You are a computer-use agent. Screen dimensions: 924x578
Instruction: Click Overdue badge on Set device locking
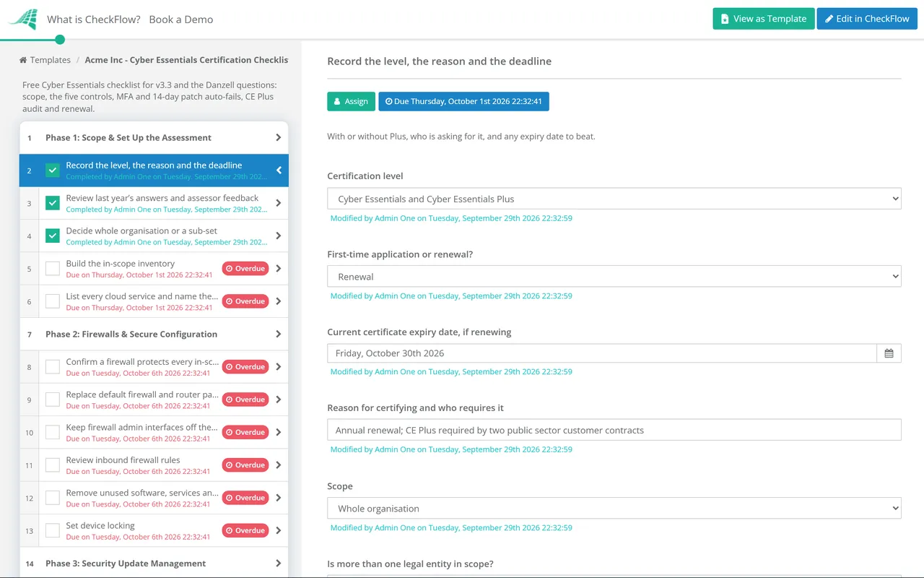click(245, 530)
